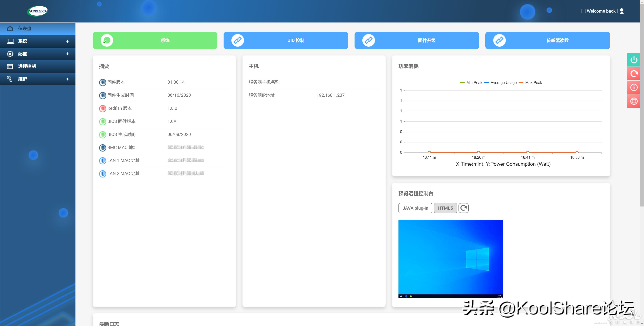The height and width of the screenshot is (326, 644).
Task: Open the 传感器读数 card
Action: pyautogui.click(x=547, y=40)
